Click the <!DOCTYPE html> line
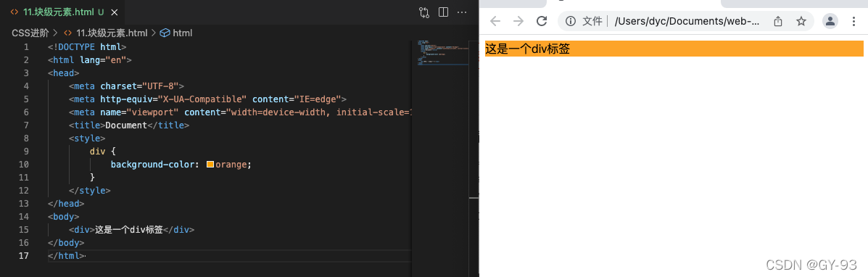 pyautogui.click(x=87, y=46)
